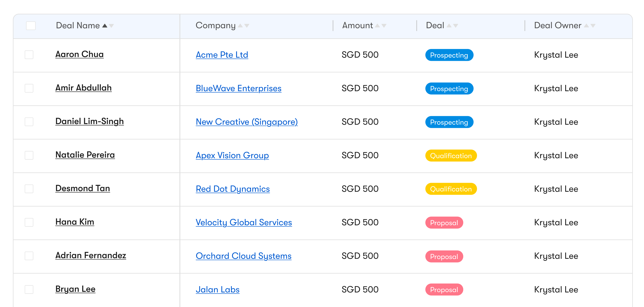
Task: Sort by Amount using sort arrows
Action: [x=381, y=26]
